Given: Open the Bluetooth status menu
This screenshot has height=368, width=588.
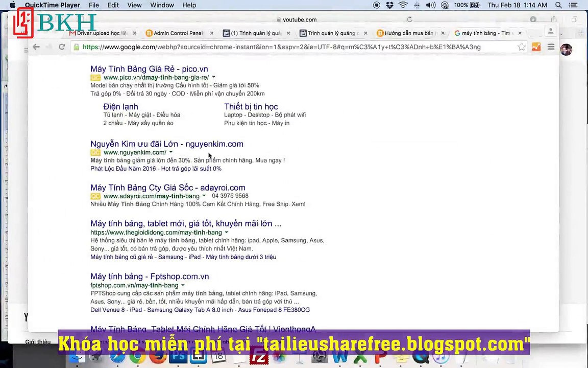Looking at the screenshot, I should 417,5.
